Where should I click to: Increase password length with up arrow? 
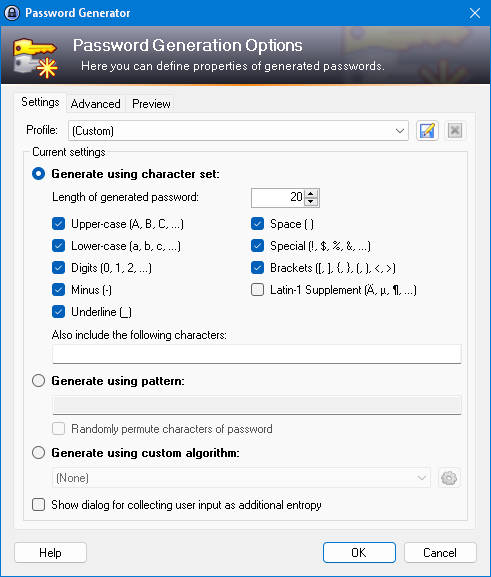pos(311,194)
